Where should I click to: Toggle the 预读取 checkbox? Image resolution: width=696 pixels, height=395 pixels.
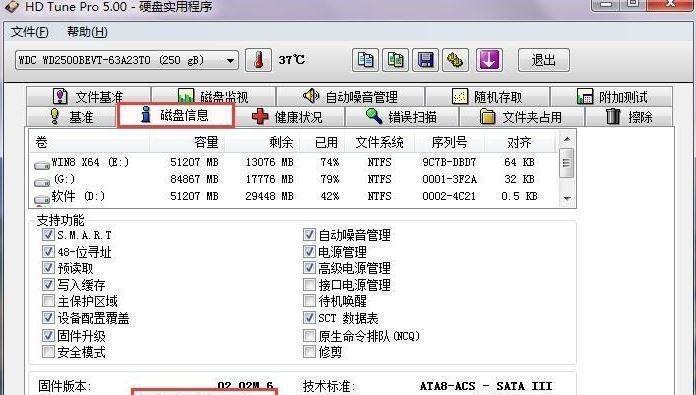coord(48,268)
